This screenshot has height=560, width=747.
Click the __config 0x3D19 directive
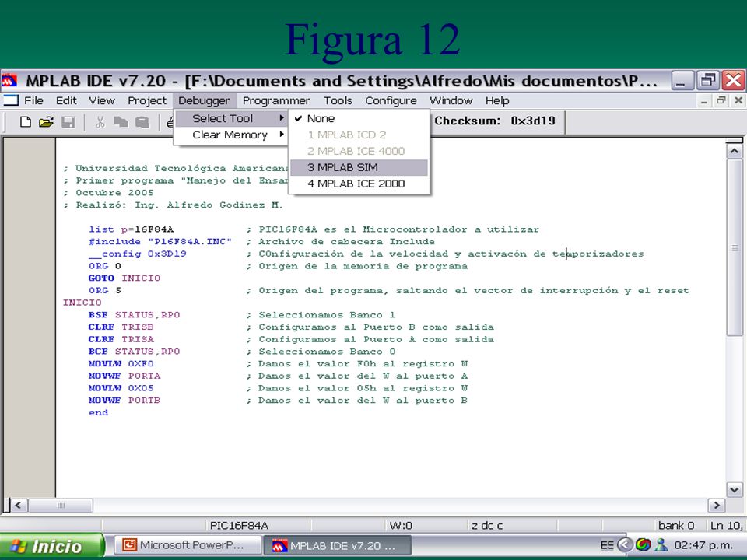pyautogui.click(x=137, y=254)
